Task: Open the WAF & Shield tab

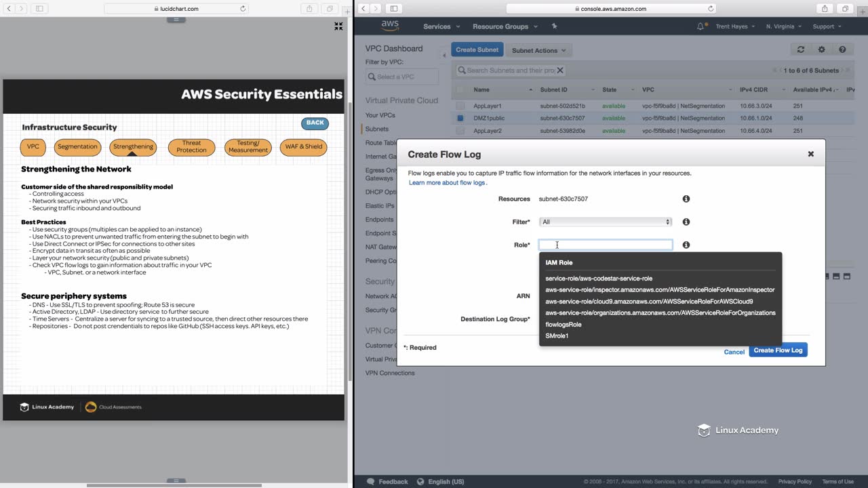Action: (x=304, y=146)
